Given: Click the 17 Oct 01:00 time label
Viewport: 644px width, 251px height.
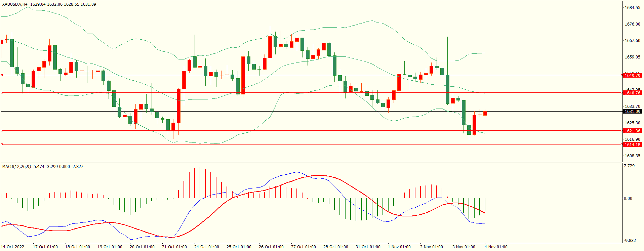Looking at the screenshot, I should coord(45,247).
